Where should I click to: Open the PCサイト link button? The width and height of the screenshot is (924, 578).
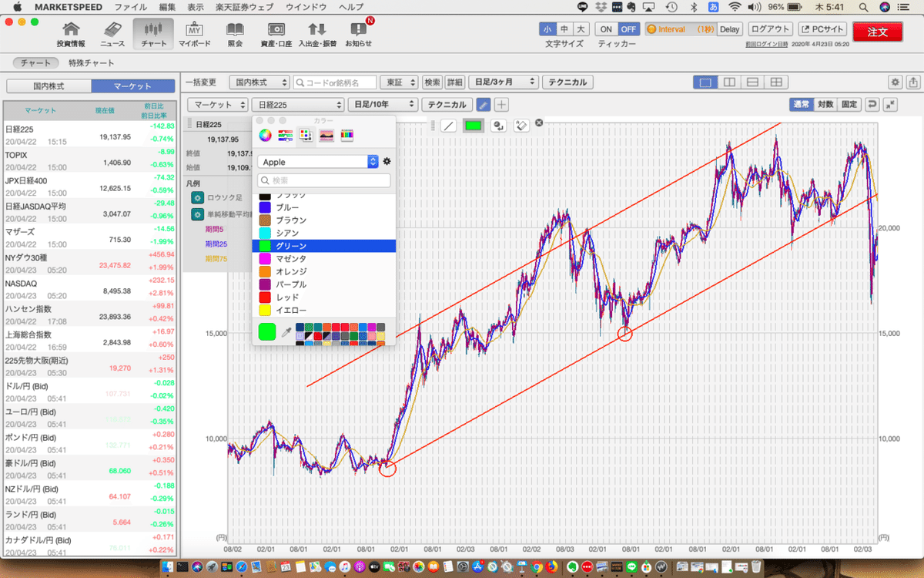click(822, 29)
